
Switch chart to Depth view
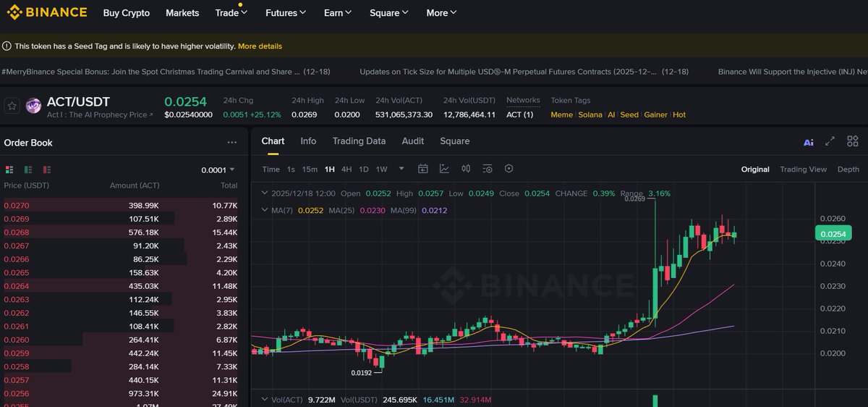848,169
